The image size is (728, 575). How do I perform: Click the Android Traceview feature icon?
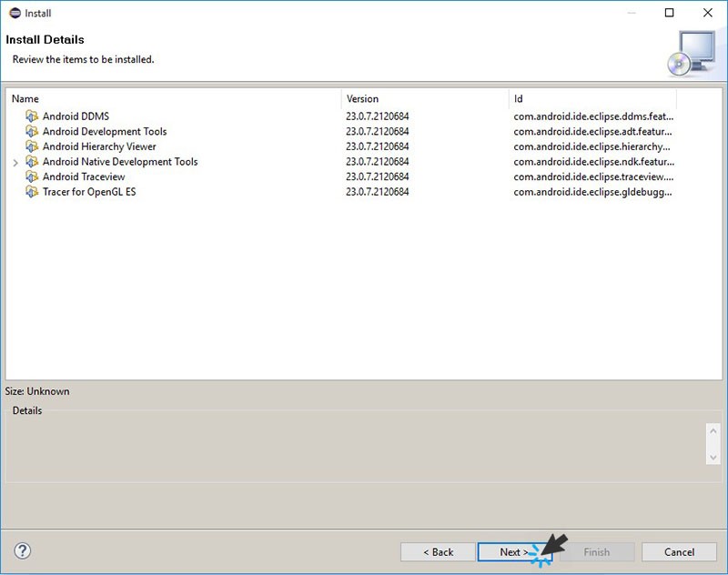coord(33,177)
